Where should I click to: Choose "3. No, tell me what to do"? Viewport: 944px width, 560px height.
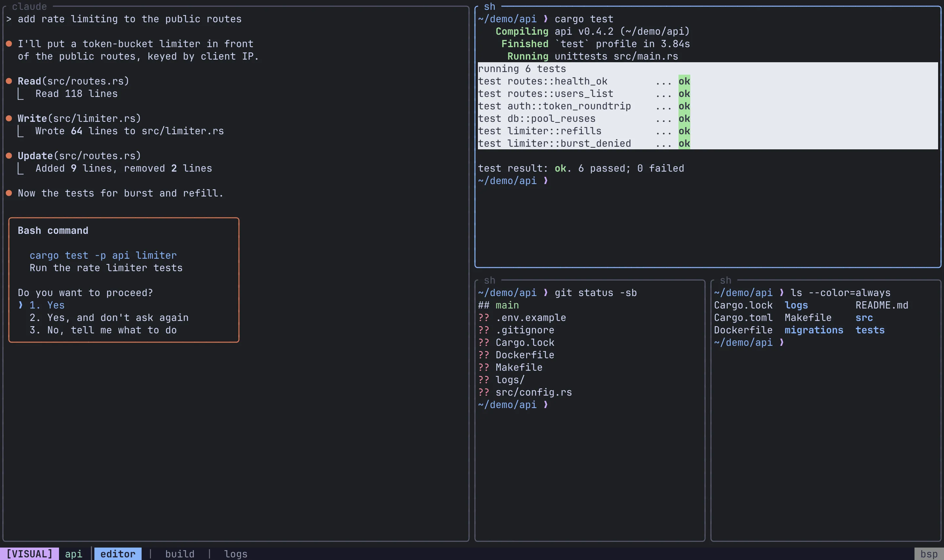click(103, 330)
